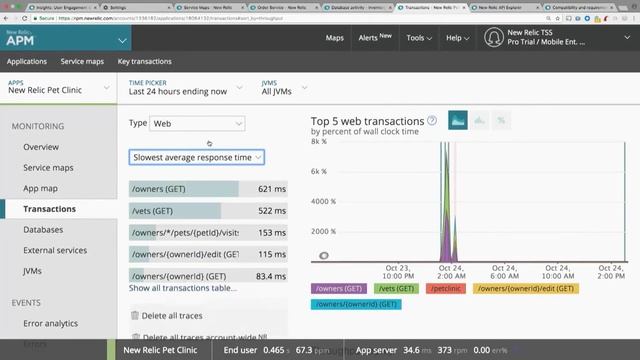
Task: Open Service maps in the Monitoring sidebar
Action: click(48, 168)
